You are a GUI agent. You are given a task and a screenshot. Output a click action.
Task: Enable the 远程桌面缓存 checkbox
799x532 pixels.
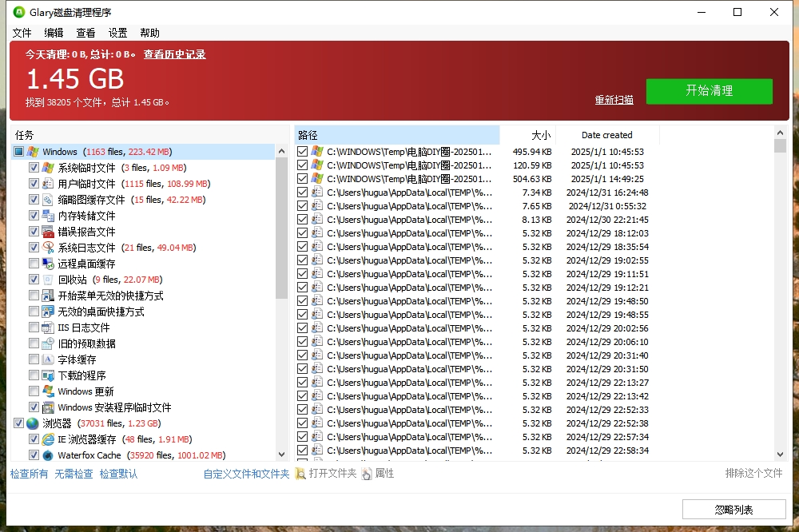point(34,264)
